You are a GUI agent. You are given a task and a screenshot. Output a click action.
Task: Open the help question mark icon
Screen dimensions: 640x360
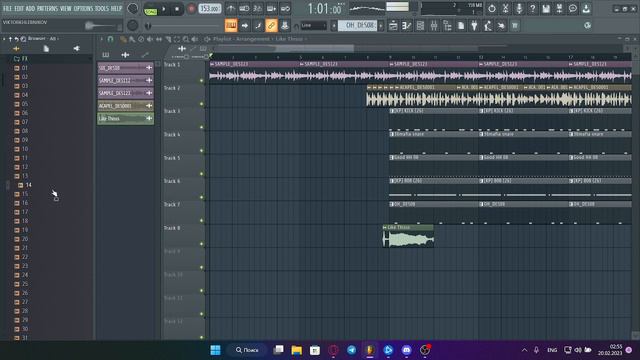[532, 9]
